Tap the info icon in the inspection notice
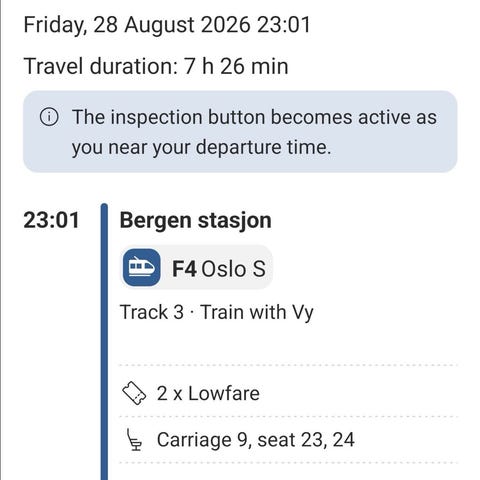 click(49, 117)
